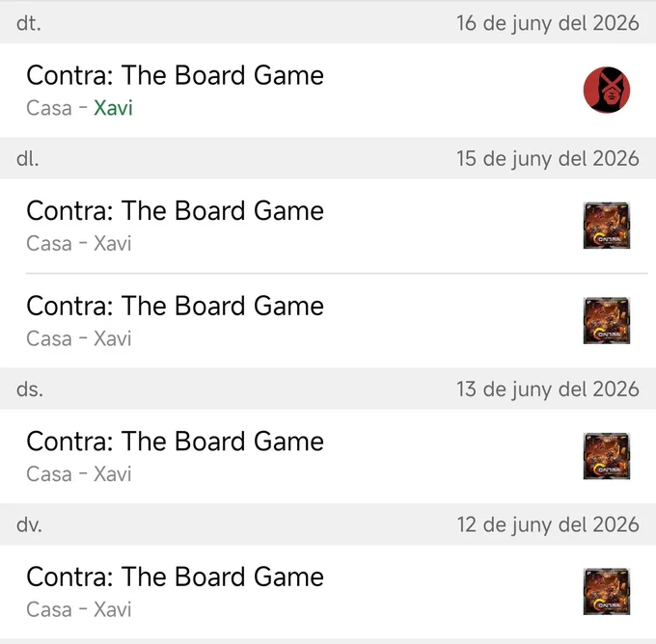Open first Contra title under 15 de juny
This screenshot has width=656, height=644.
[x=175, y=210]
